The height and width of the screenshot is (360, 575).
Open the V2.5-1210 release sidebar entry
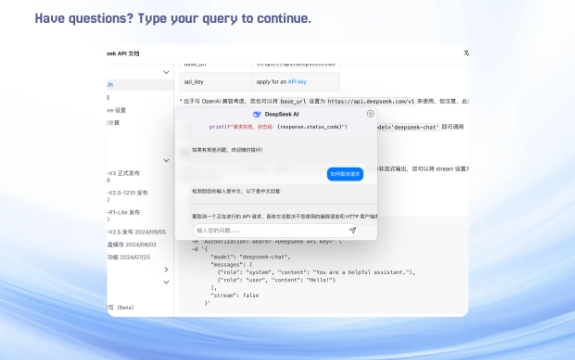127,192
